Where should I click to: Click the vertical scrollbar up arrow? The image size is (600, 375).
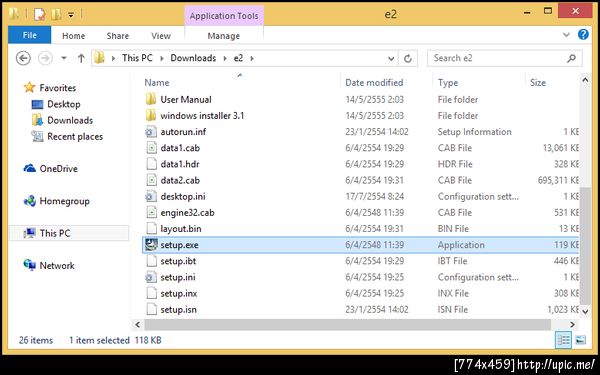[585, 80]
